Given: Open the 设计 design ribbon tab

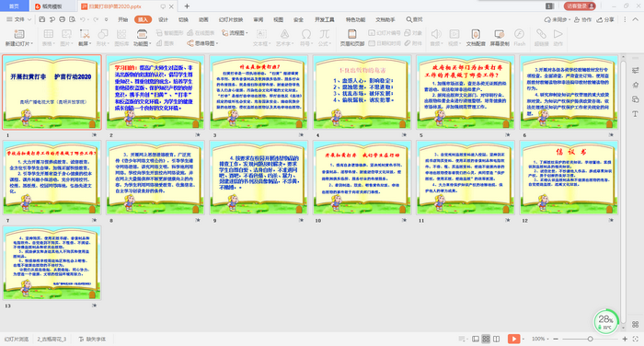Looking at the screenshot, I should (163, 19).
